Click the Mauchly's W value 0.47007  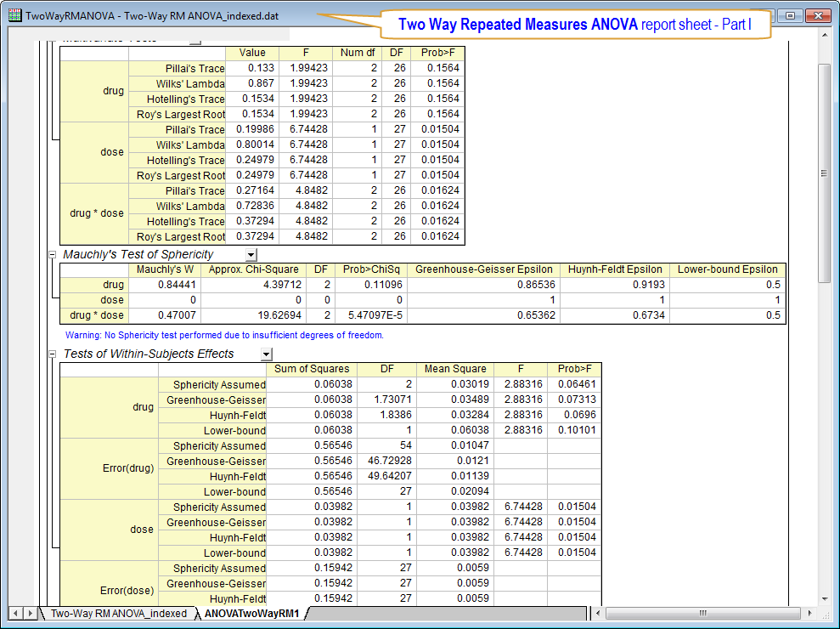click(x=177, y=315)
